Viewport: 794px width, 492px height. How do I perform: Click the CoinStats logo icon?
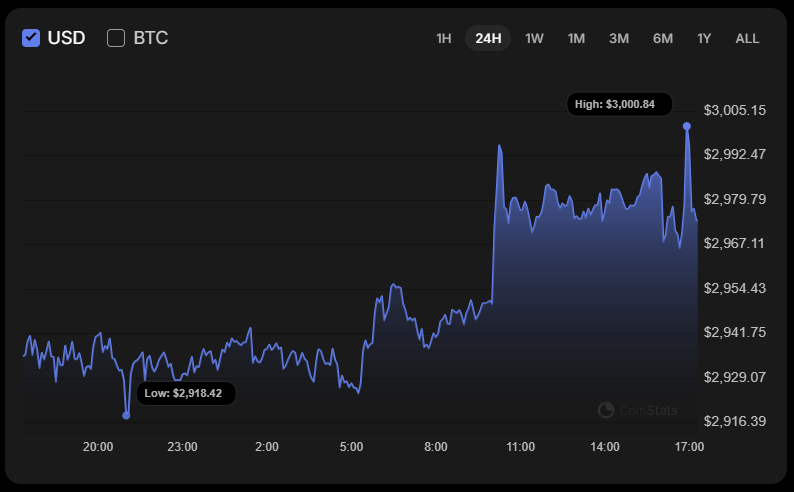(x=606, y=410)
